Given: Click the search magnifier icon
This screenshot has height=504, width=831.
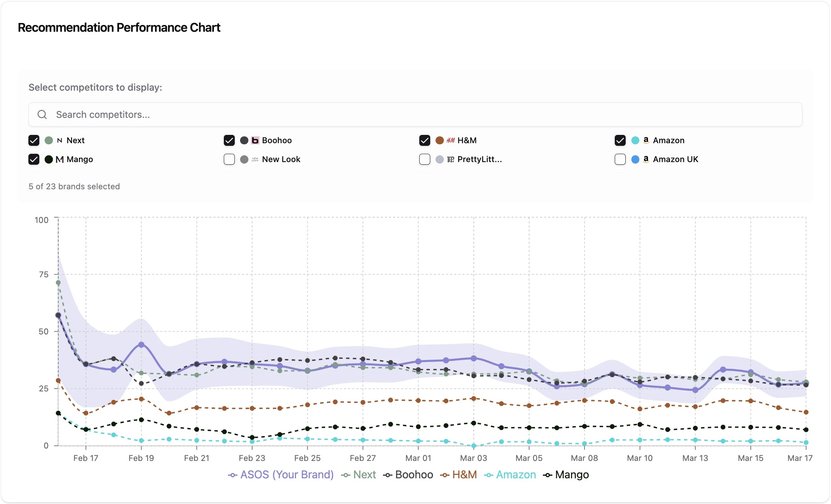Looking at the screenshot, I should (x=42, y=114).
